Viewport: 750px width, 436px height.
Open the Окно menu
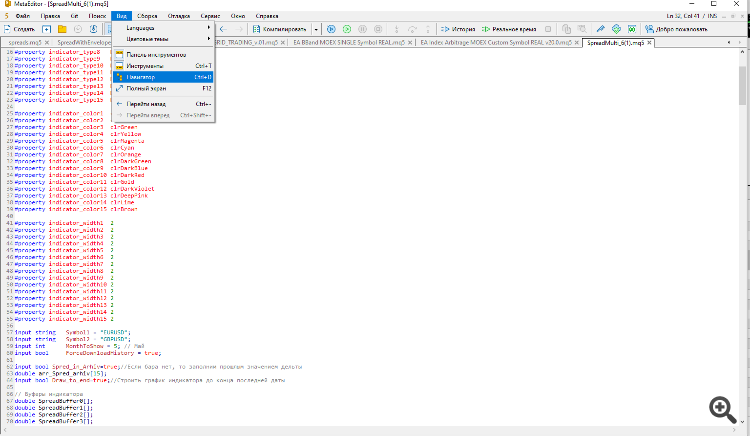(238, 16)
